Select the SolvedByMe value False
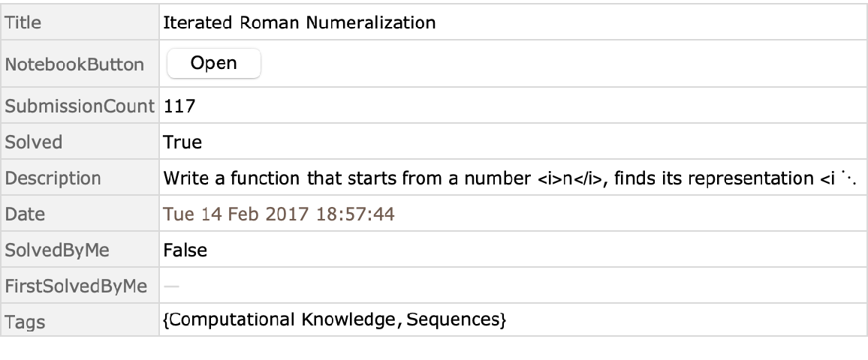Screen dimensions: 868x360 [185, 250]
